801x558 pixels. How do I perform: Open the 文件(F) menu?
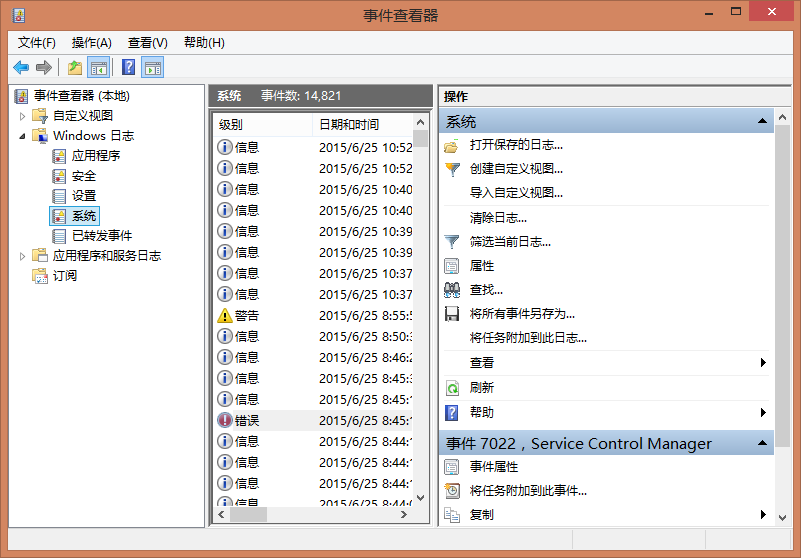pyautogui.click(x=37, y=43)
